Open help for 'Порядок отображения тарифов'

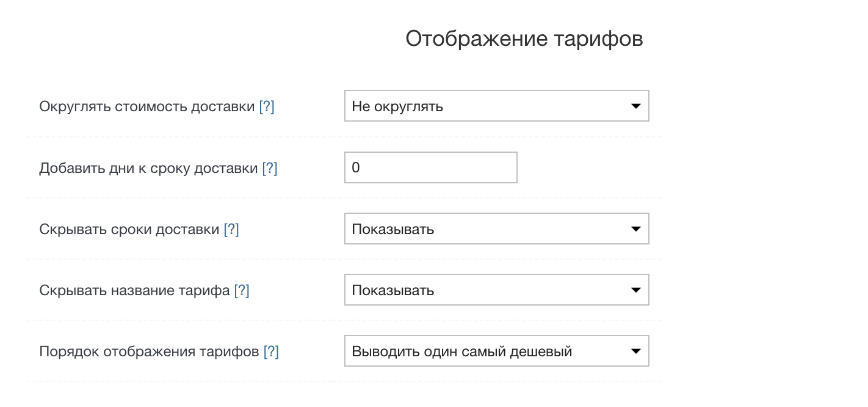(271, 352)
